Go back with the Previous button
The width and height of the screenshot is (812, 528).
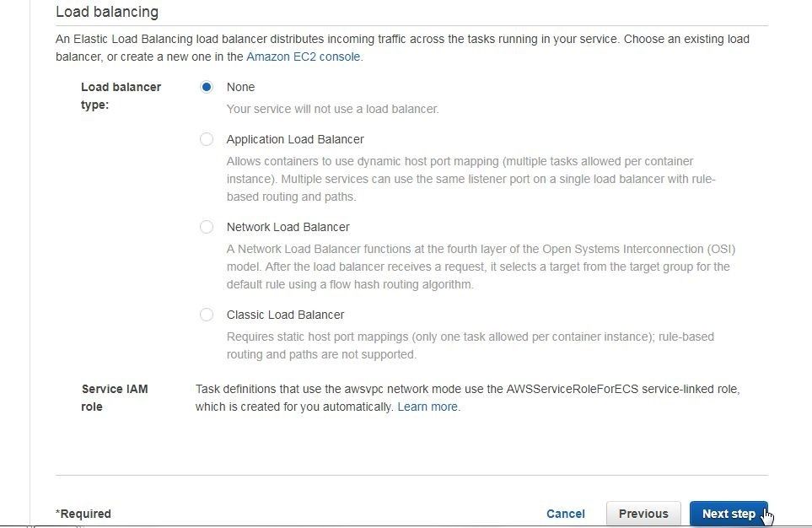643,514
